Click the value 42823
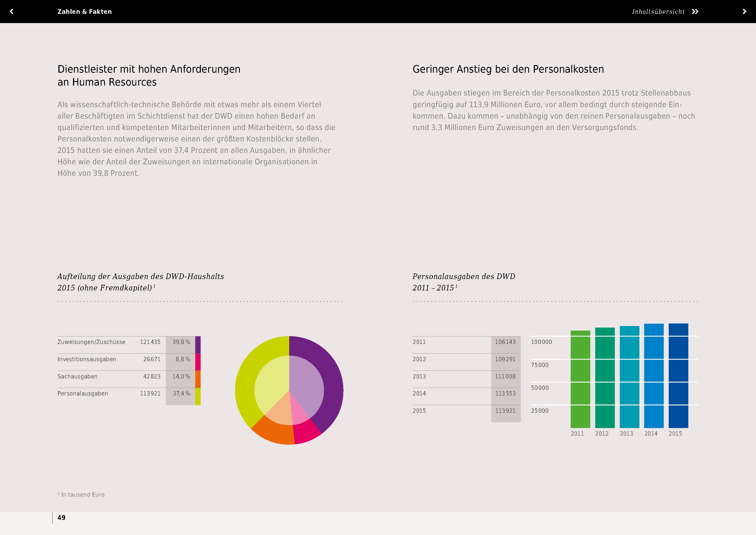756x535 pixels. click(152, 376)
